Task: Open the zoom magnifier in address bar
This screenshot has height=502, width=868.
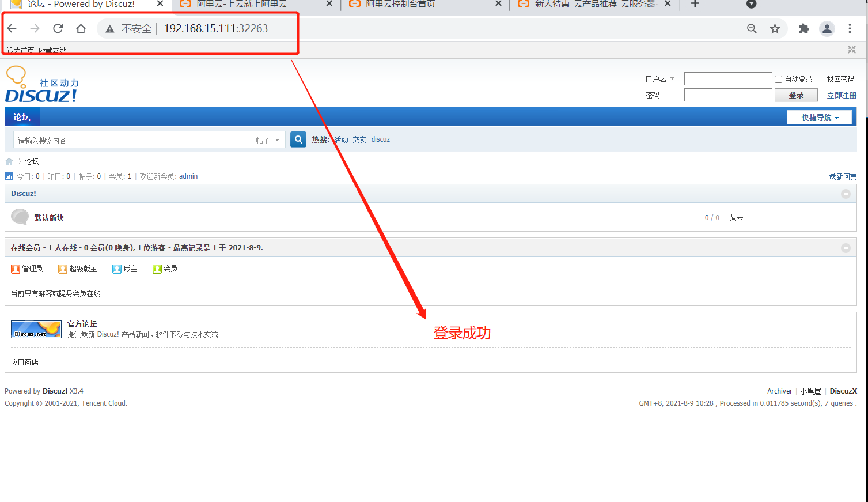Action: pyautogui.click(x=752, y=28)
